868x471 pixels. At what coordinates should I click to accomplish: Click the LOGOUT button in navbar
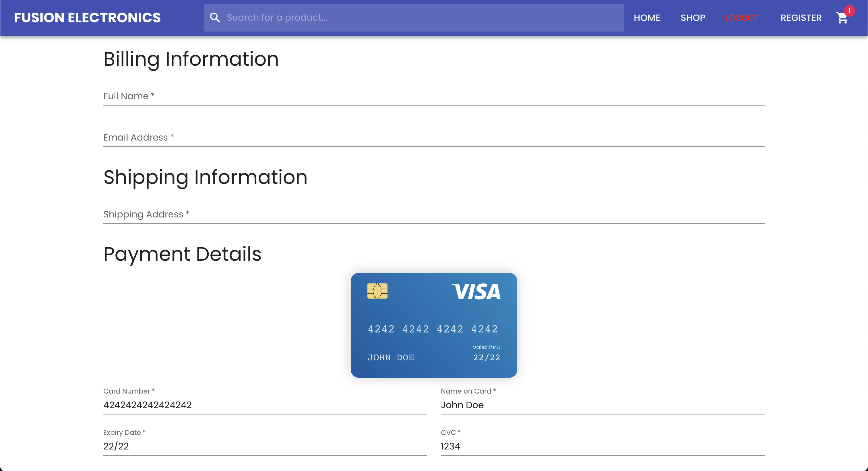click(741, 17)
